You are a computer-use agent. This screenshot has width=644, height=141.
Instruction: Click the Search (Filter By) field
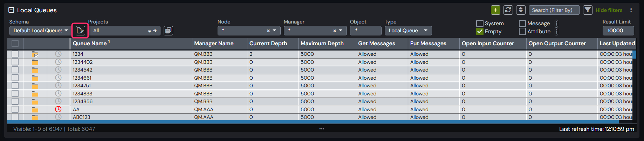pyautogui.click(x=554, y=10)
